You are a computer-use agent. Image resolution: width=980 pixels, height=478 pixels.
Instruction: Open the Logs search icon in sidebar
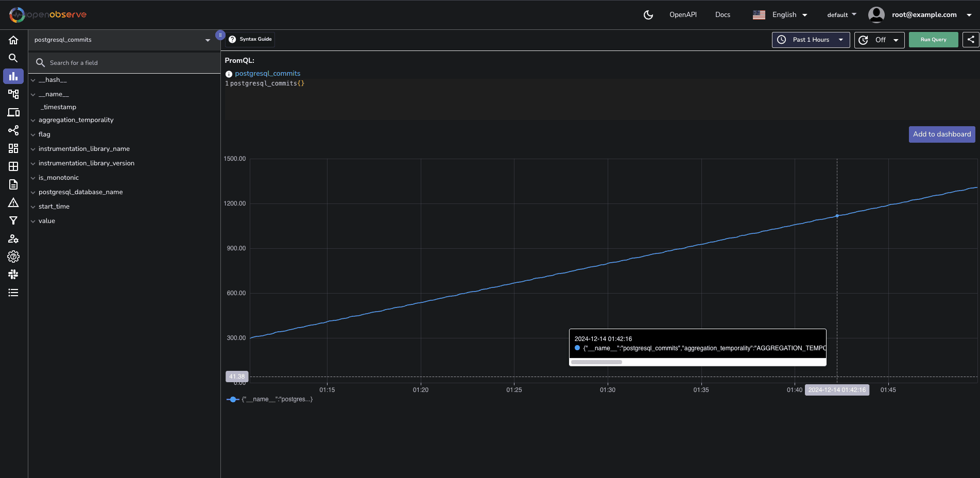tap(13, 58)
